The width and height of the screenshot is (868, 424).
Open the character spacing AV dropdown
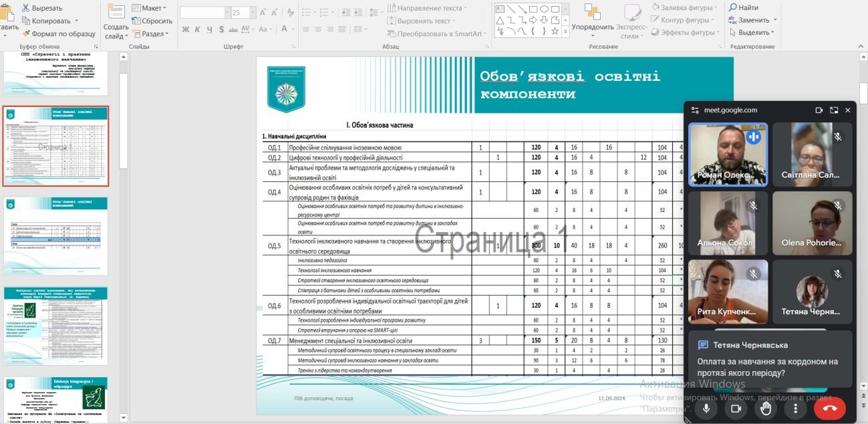(247, 29)
